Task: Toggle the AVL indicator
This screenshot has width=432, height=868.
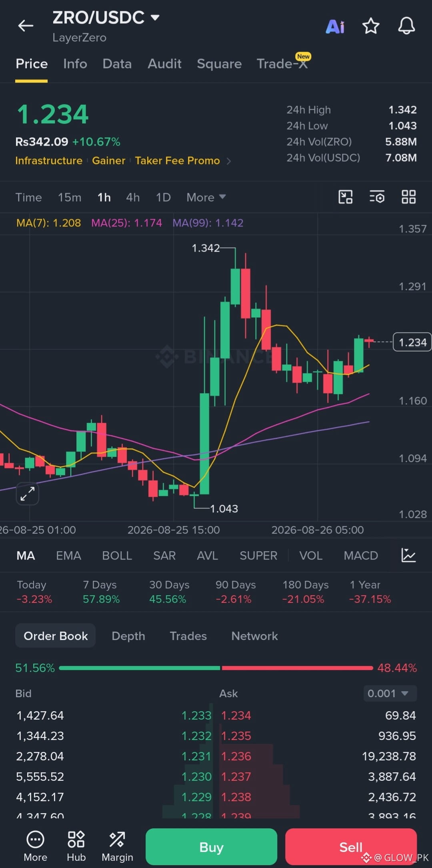Action: tap(208, 555)
